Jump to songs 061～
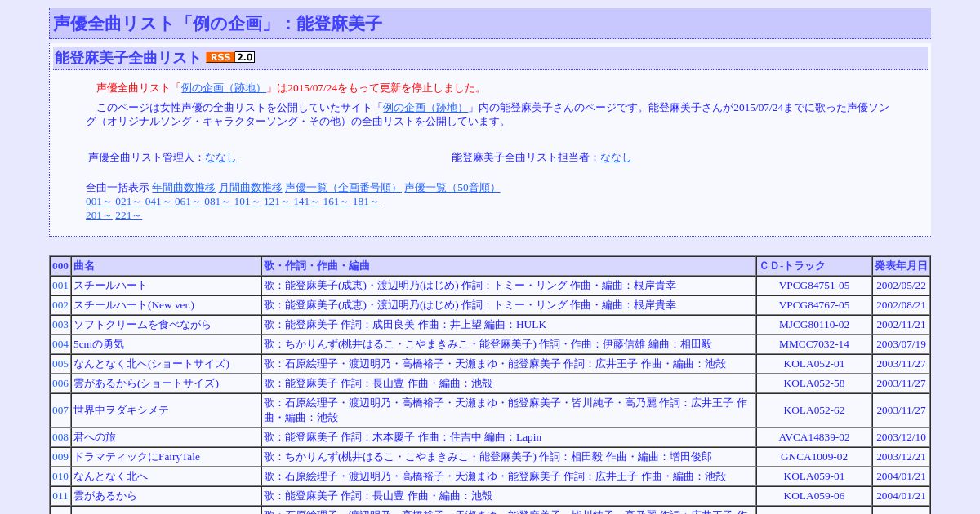The width and height of the screenshot is (980, 514). (188, 202)
